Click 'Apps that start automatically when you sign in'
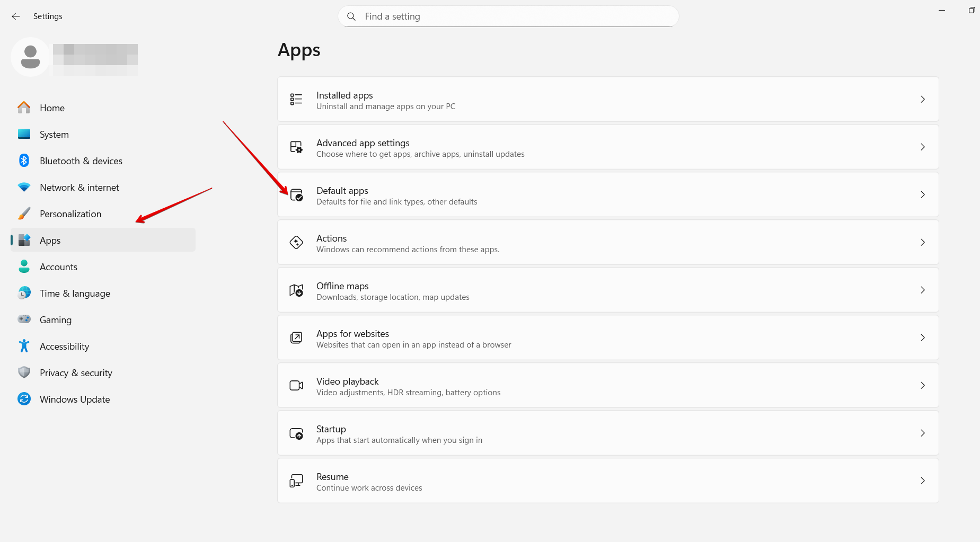980x542 pixels. [399, 440]
